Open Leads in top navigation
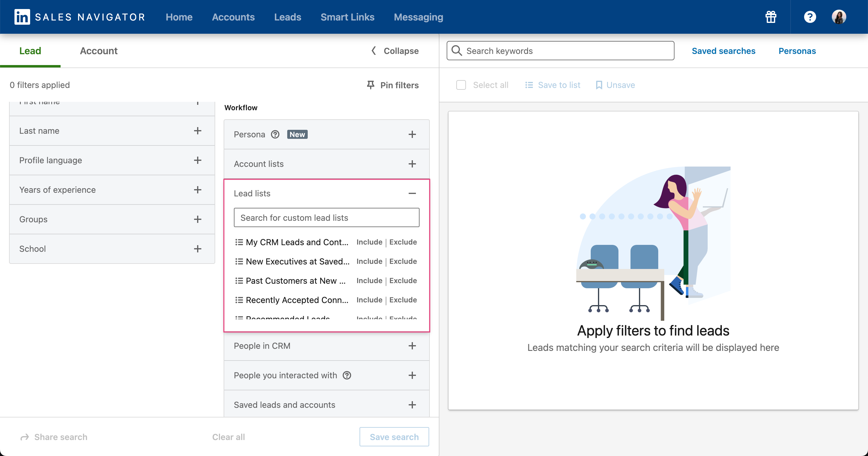 point(288,17)
